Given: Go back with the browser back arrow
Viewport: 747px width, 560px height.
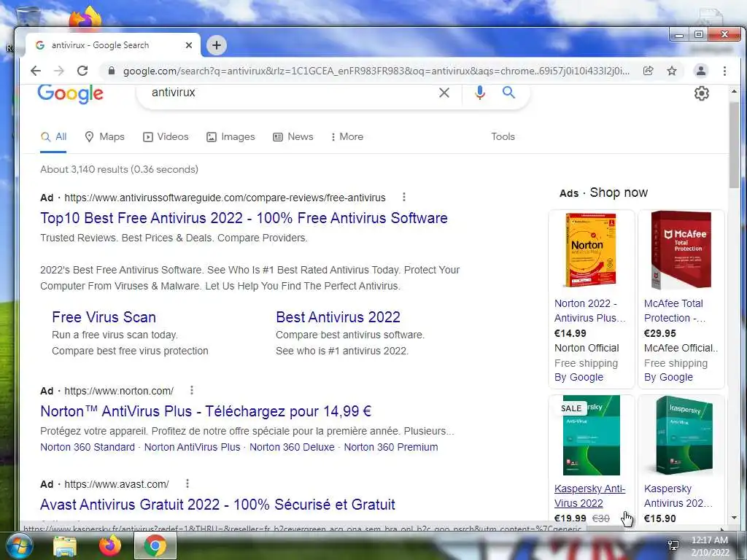Looking at the screenshot, I should pyautogui.click(x=36, y=71).
